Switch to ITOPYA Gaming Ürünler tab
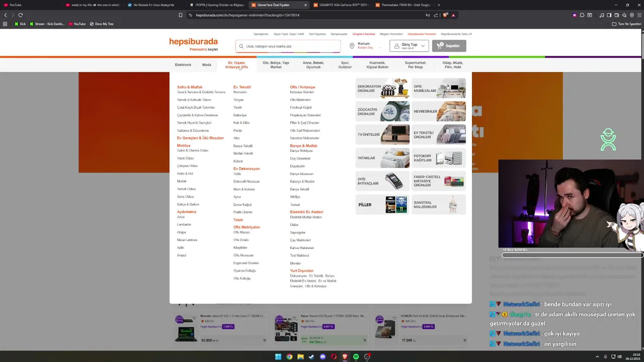The image size is (644, 362). pos(216,5)
